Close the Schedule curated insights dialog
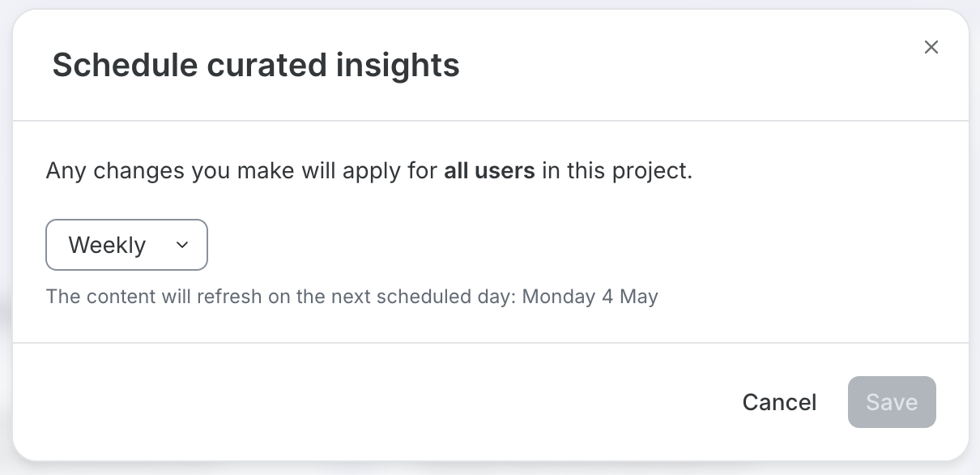Image resolution: width=980 pixels, height=475 pixels. point(931,47)
